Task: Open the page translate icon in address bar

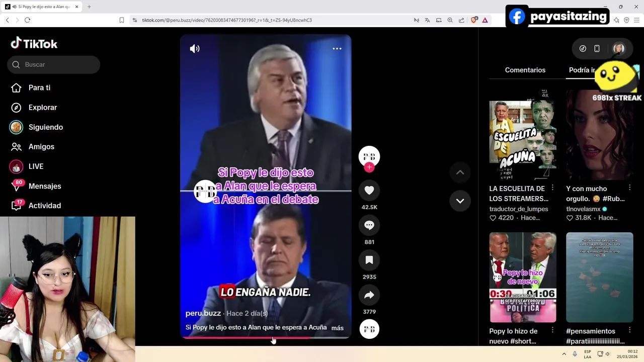Action: coord(427,20)
